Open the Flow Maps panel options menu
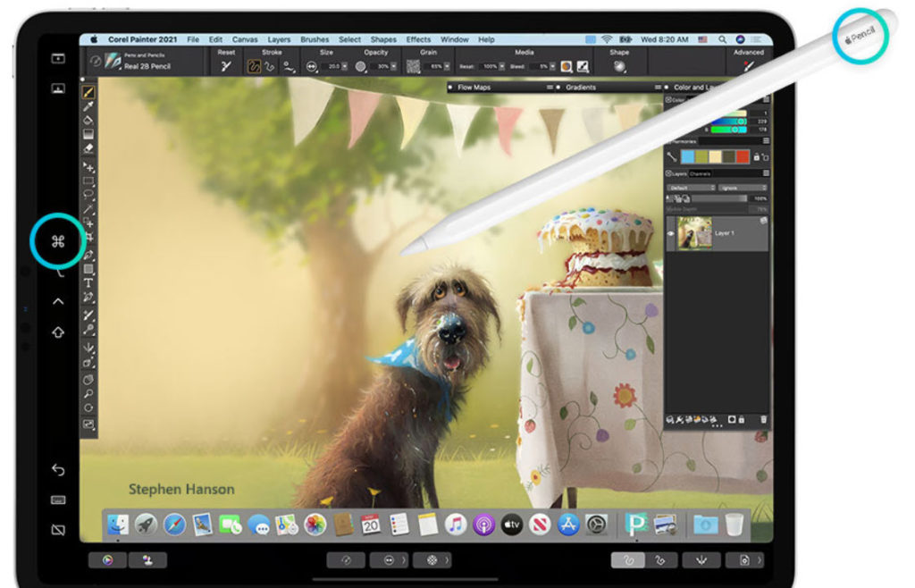This screenshot has height=588, width=915. pos(550,88)
